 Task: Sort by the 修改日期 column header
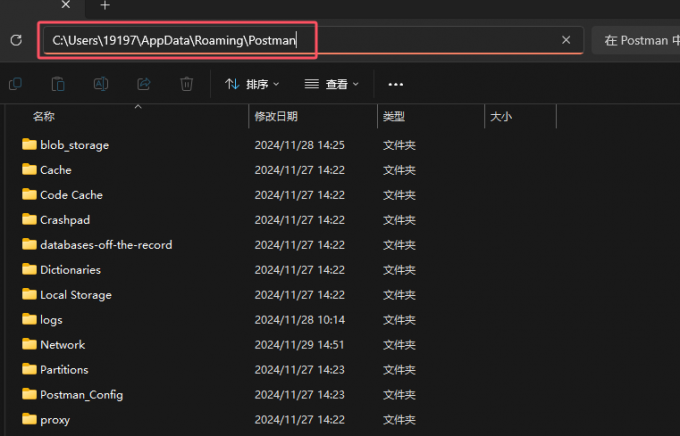pyautogui.click(x=276, y=116)
